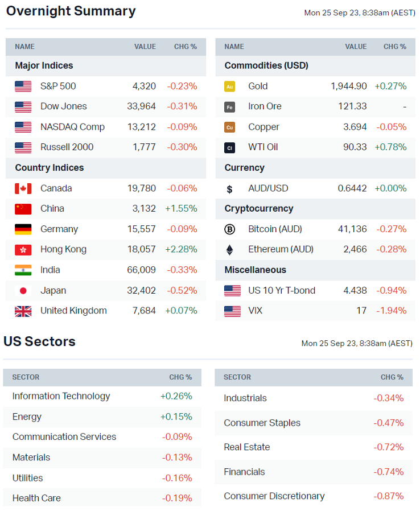Click the Iron Ore Fe icon

click(x=230, y=106)
